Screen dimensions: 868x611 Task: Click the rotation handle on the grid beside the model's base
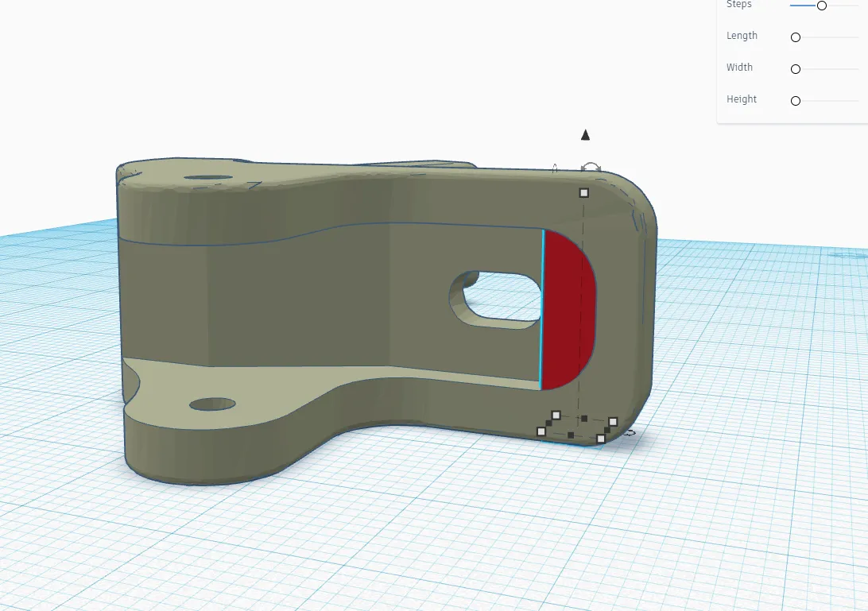click(x=630, y=433)
